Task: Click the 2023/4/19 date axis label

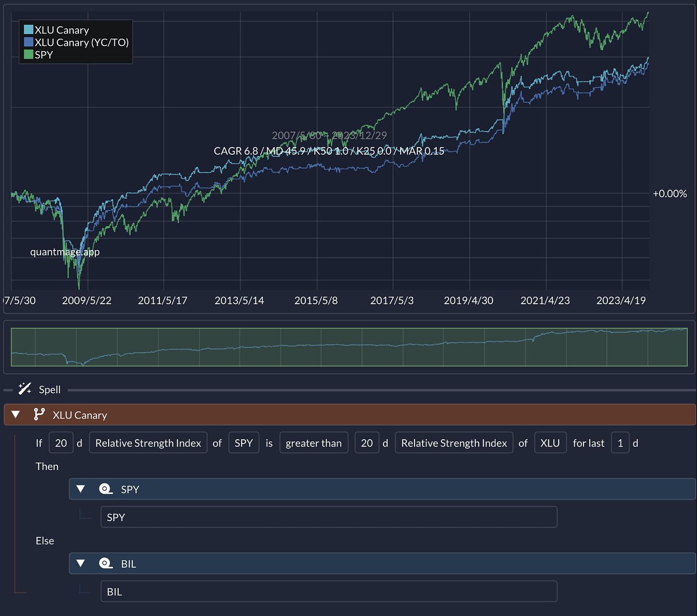Action: click(621, 300)
